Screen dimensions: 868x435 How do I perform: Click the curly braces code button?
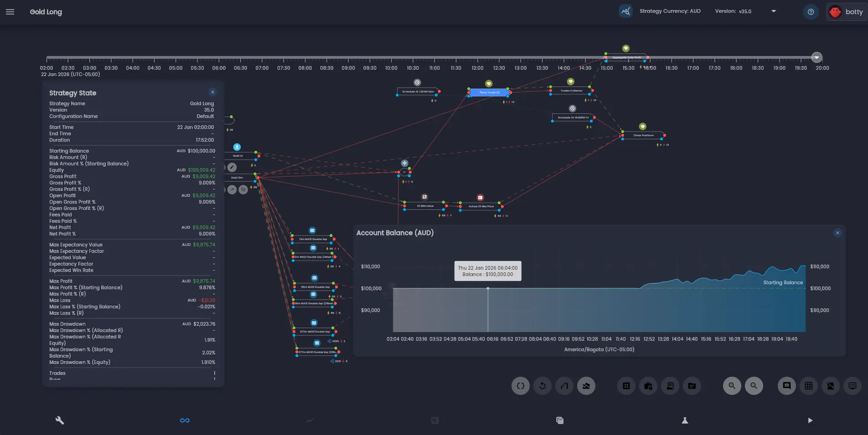521,386
